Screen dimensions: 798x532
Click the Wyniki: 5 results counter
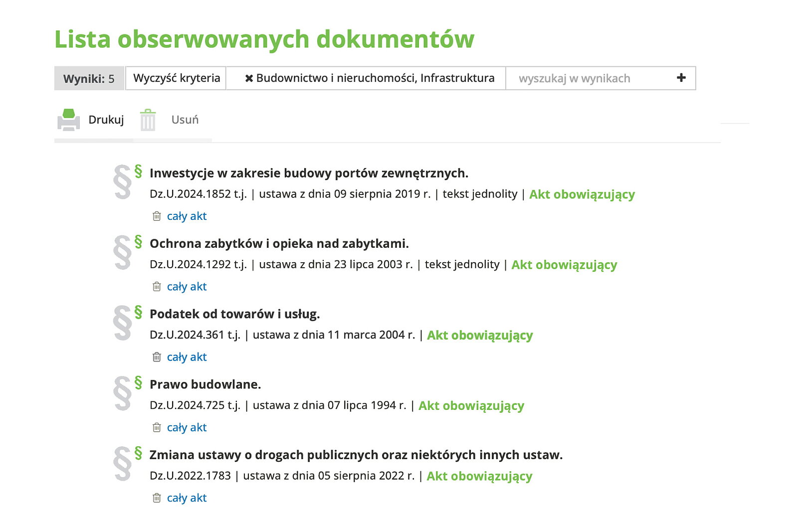tap(89, 78)
